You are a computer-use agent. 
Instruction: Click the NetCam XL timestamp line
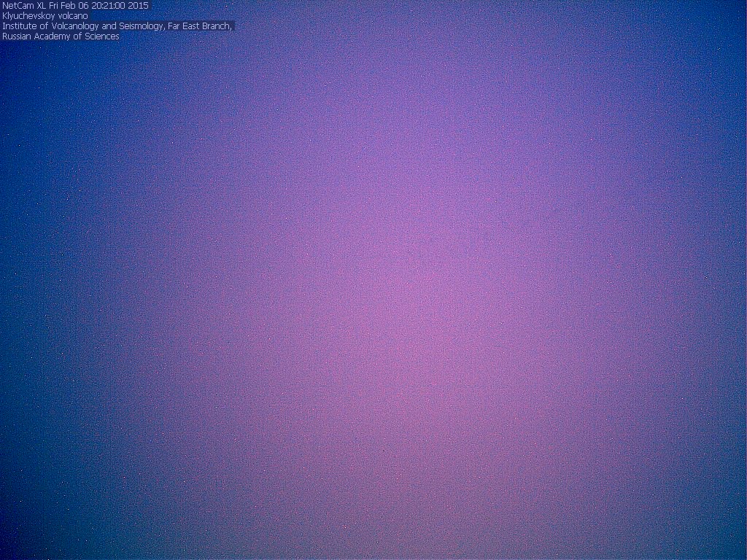75,6
